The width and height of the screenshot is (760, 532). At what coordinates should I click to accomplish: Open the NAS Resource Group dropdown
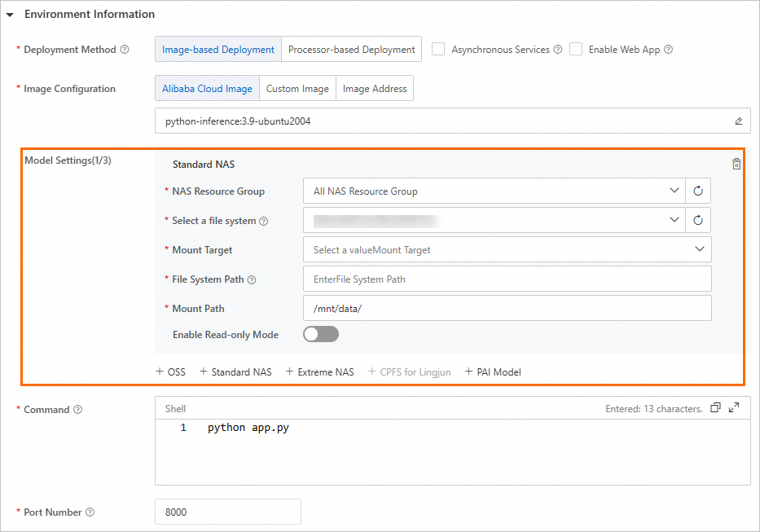(494, 191)
